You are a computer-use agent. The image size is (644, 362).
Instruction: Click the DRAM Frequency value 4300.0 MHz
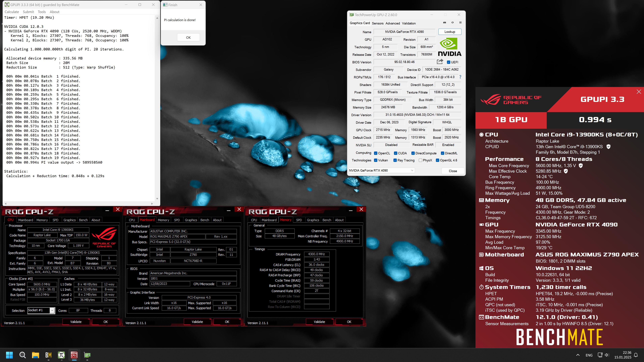(316, 254)
